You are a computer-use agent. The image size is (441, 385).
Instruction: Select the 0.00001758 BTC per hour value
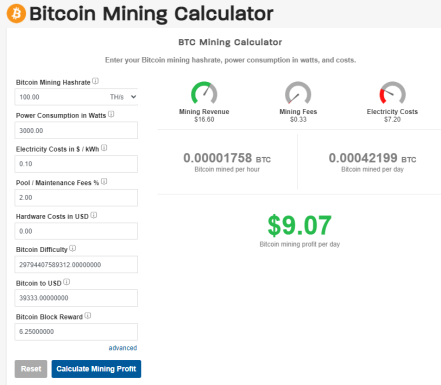point(227,158)
